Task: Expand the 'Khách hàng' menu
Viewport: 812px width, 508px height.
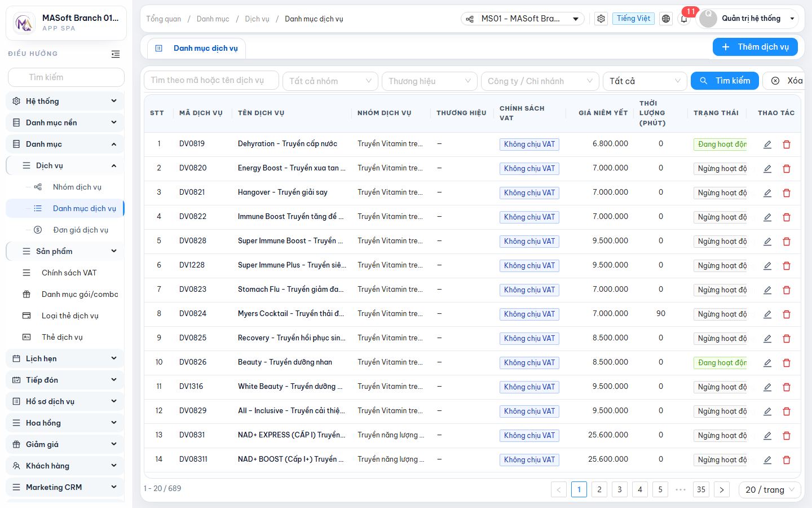Action: point(65,466)
